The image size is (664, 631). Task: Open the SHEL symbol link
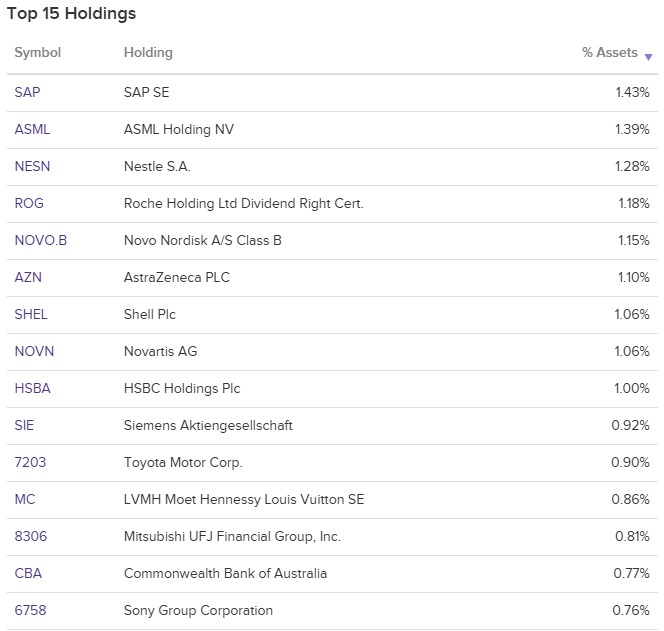click(x=31, y=314)
